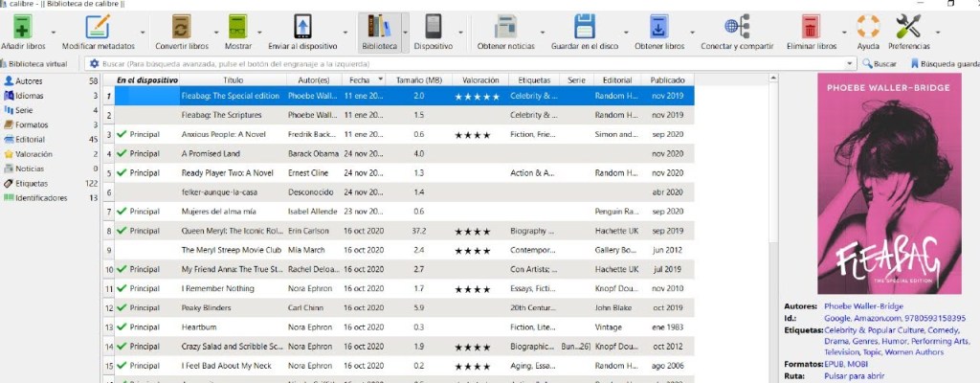Click the Fleabag book cover thumbnail

pos(877,184)
